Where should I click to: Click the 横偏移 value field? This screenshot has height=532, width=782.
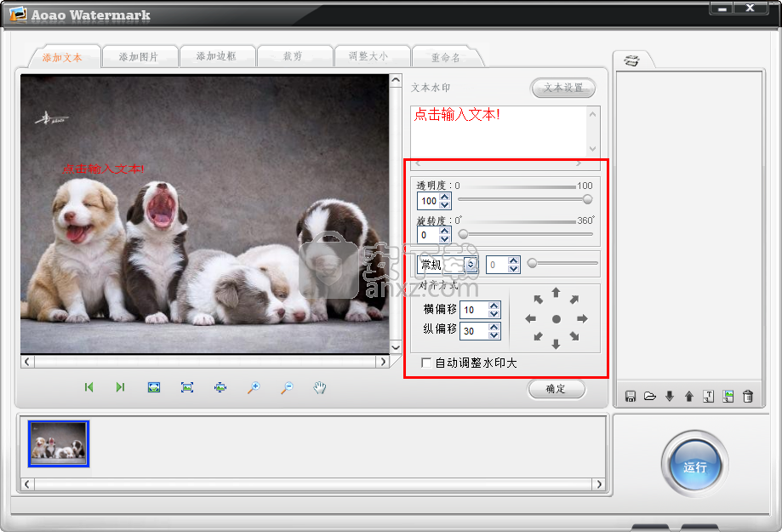click(474, 310)
